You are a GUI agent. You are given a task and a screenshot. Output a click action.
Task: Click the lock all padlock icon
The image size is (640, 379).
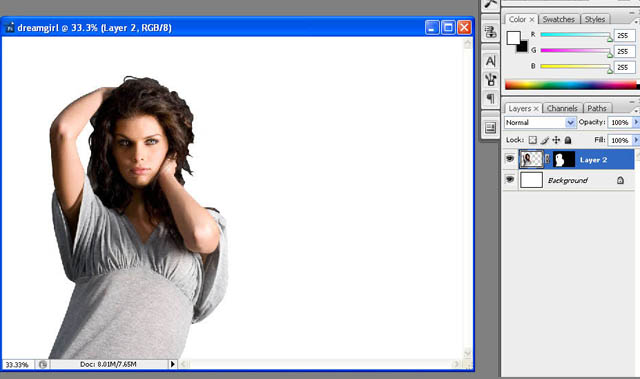pyautogui.click(x=568, y=140)
